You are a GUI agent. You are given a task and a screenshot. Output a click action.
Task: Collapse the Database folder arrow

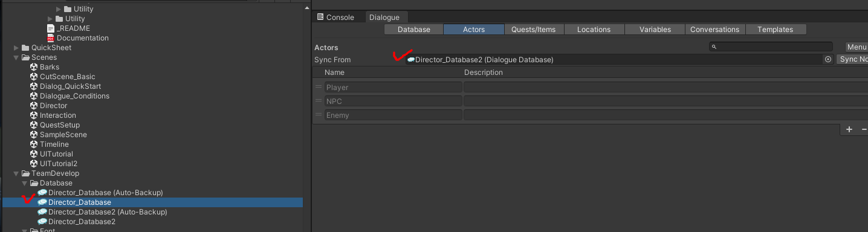tap(25, 183)
